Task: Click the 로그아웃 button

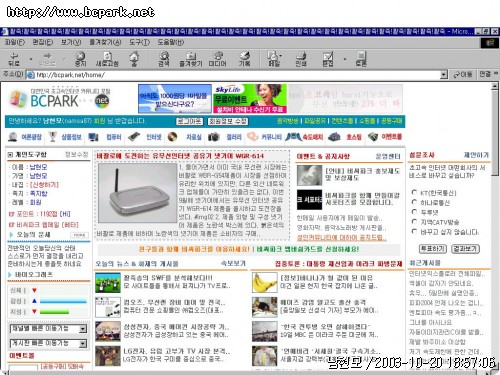Action: 189,121
